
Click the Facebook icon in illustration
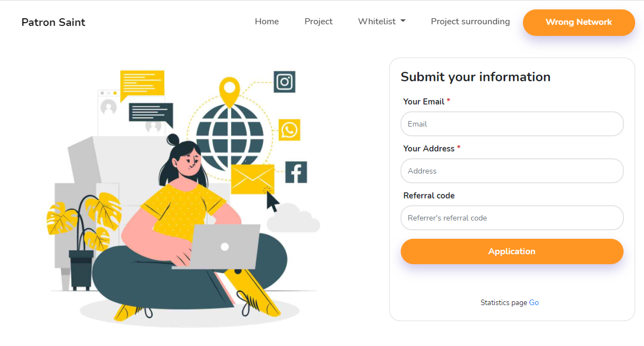[296, 172]
